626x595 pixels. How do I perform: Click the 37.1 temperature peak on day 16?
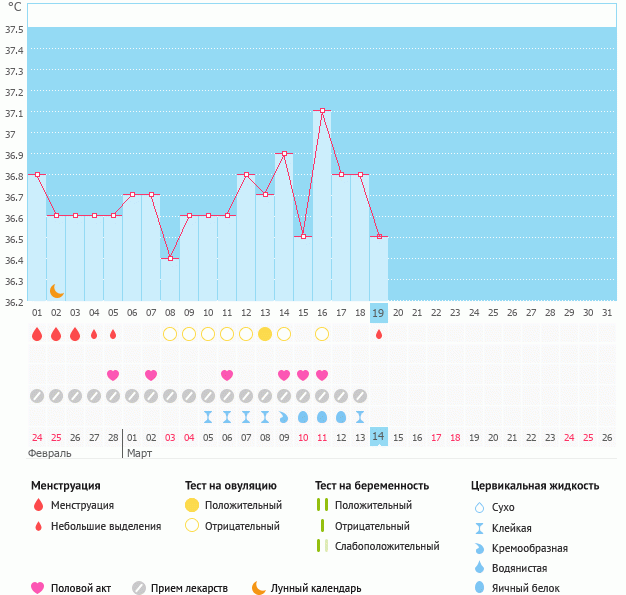pos(322,111)
